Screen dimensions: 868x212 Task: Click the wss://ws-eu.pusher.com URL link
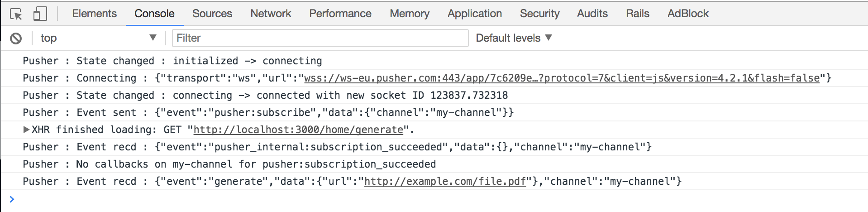pyautogui.click(x=562, y=78)
